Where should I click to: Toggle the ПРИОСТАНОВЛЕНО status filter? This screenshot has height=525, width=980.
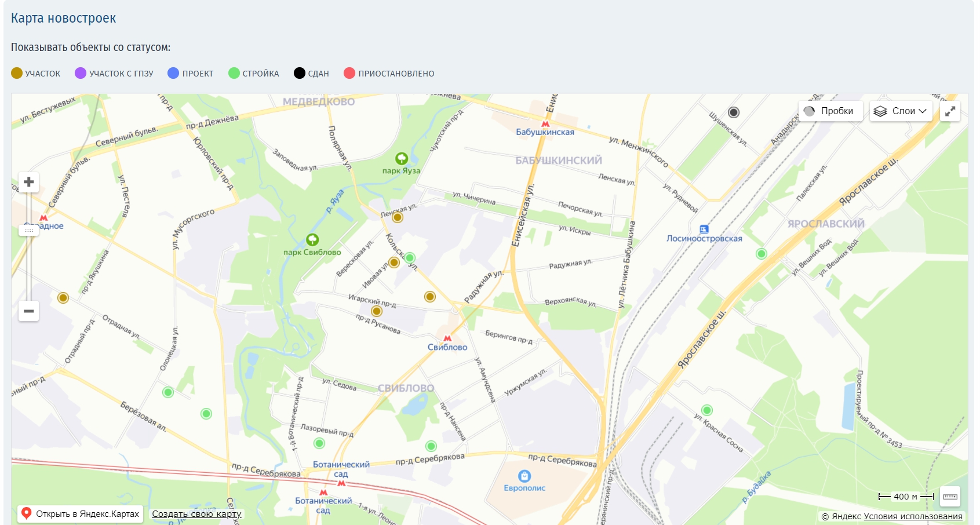tap(389, 73)
